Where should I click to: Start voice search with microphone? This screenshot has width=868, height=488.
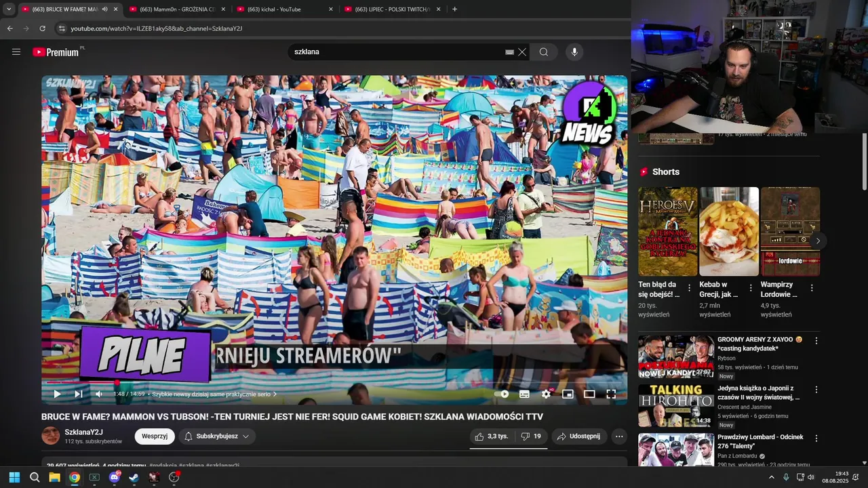[574, 52]
